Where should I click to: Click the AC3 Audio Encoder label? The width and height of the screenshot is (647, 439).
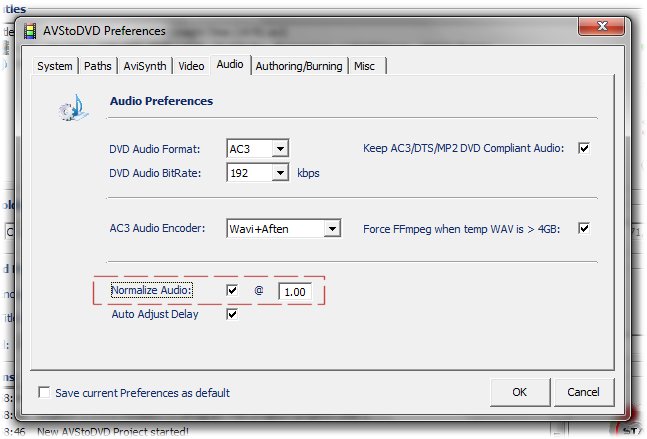[157, 228]
